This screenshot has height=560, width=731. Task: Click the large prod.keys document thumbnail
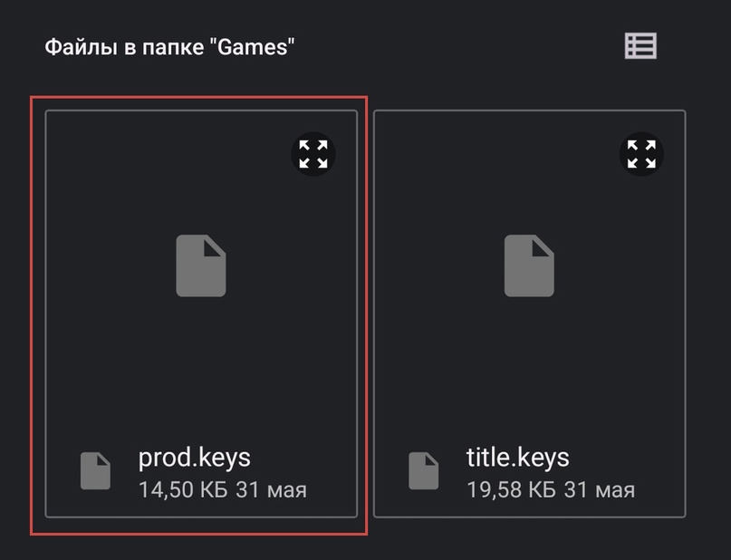[x=200, y=266]
